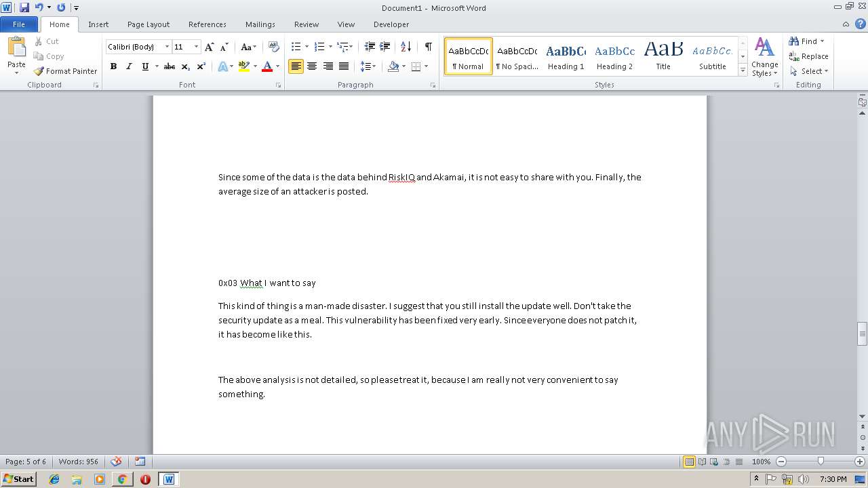The height and width of the screenshot is (488, 868).
Task: Grow font size icon
Action: point(210,47)
